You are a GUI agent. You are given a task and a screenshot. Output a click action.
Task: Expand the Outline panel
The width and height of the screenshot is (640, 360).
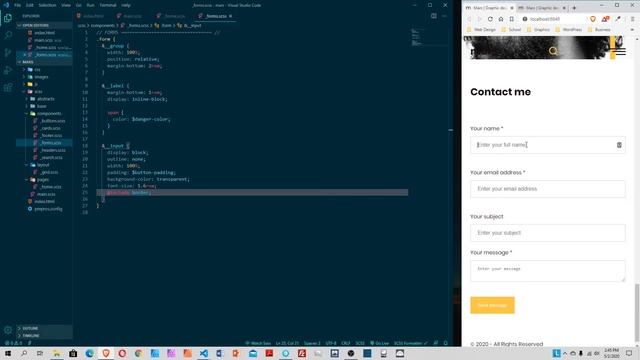tap(45, 328)
